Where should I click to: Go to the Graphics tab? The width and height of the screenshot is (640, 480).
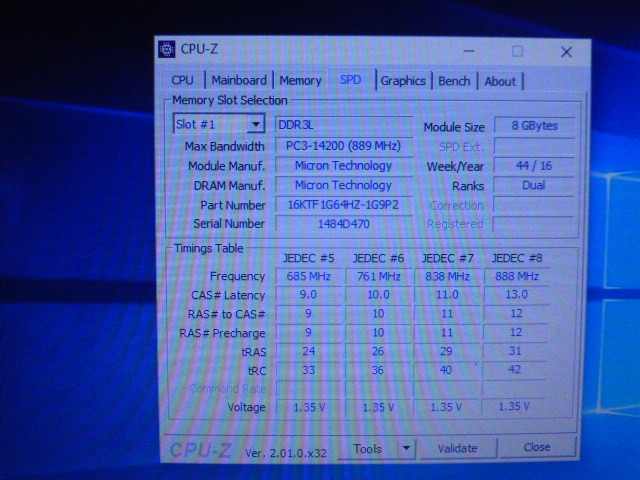click(x=403, y=81)
